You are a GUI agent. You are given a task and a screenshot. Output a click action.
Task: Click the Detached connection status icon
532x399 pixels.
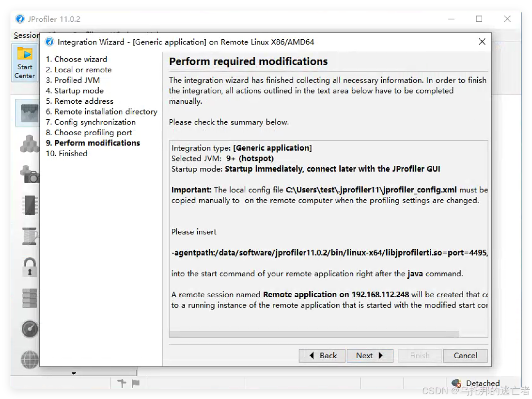coord(456,383)
